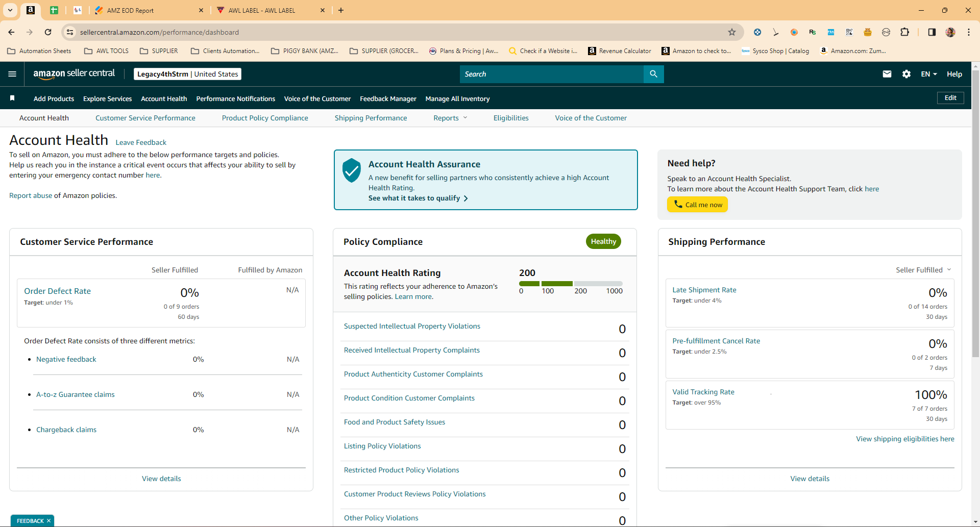Click View shipping eligibilities here

(905, 439)
